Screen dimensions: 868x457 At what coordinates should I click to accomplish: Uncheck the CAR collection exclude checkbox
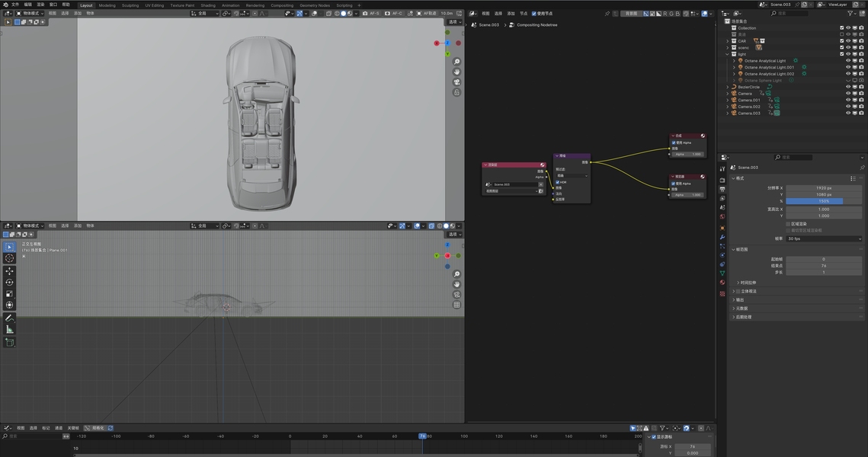pos(841,41)
